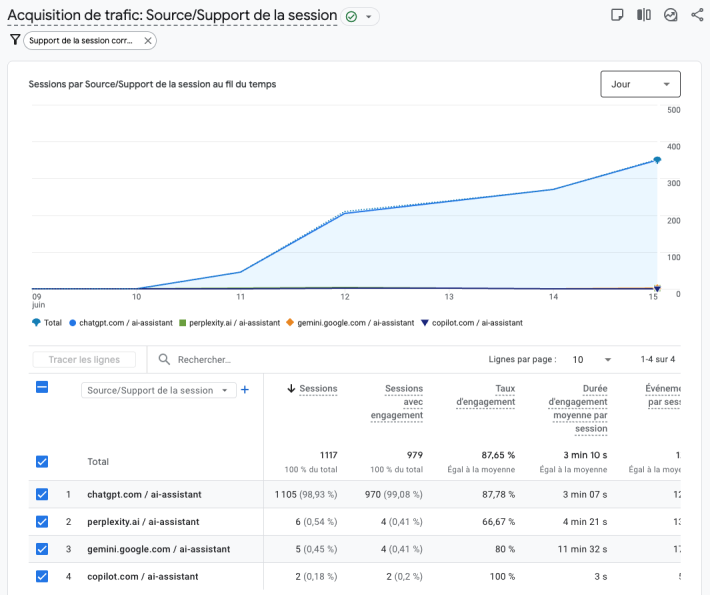Open the report status dropdown arrow
The width and height of the screenshot is (710, 595).
369,17
